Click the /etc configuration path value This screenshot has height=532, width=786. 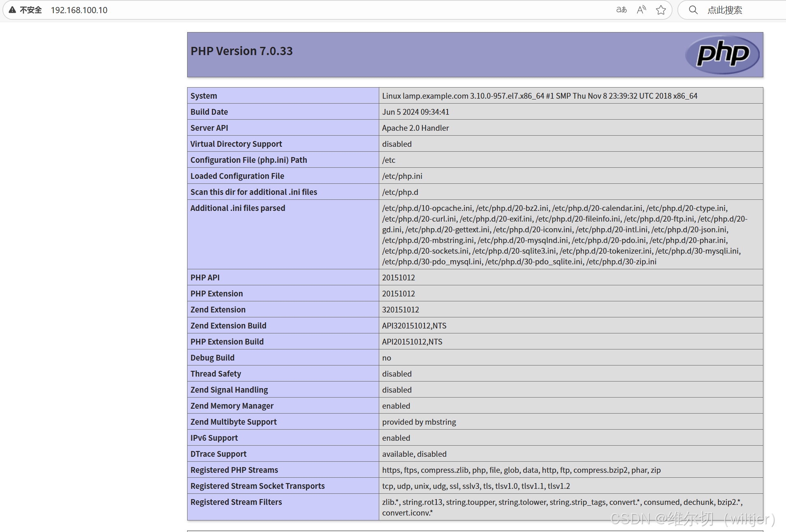click(389, 160)
